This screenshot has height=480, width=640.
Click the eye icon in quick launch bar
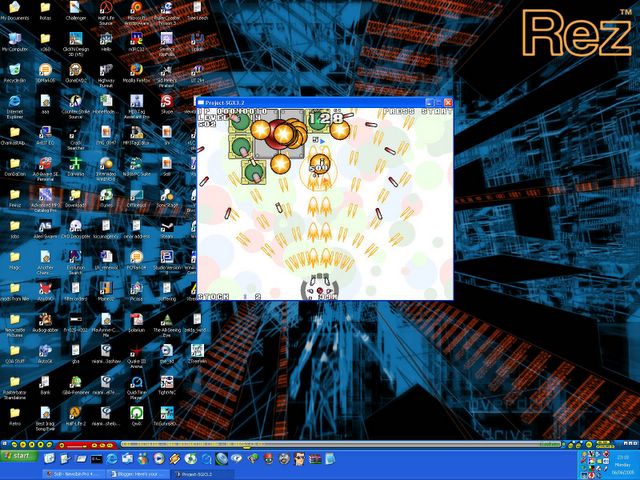[237, 459]
